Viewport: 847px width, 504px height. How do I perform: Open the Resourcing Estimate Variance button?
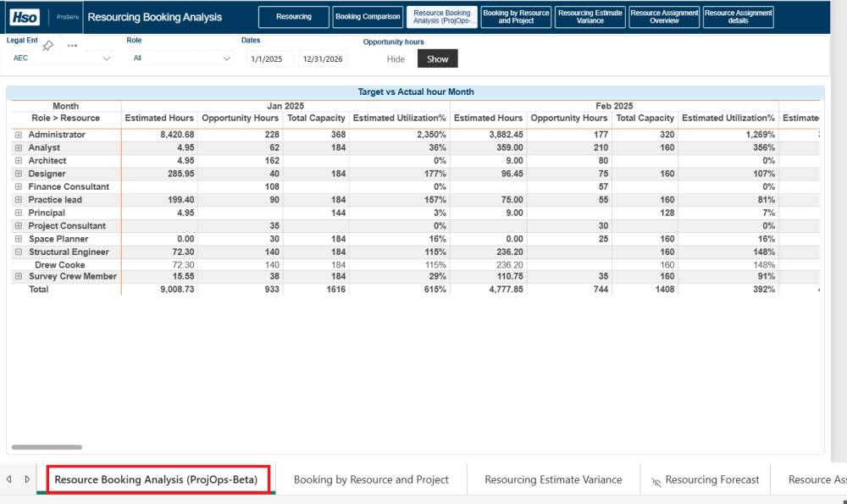tap(590, 17)
